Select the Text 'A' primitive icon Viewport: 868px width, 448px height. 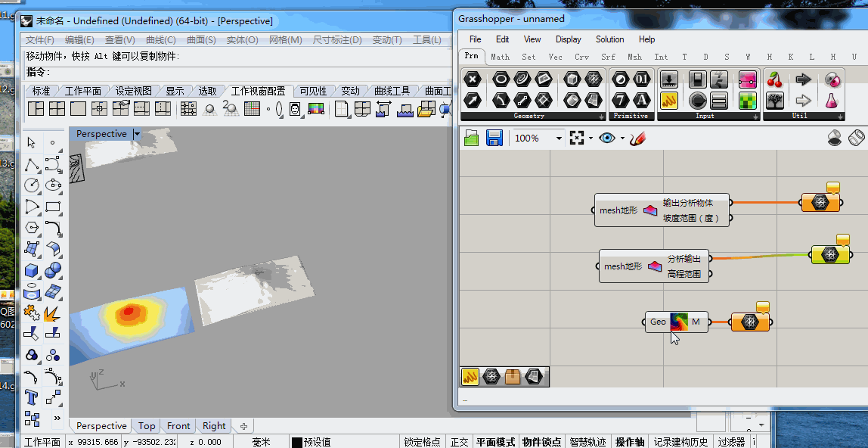click(x=641, y=100)
